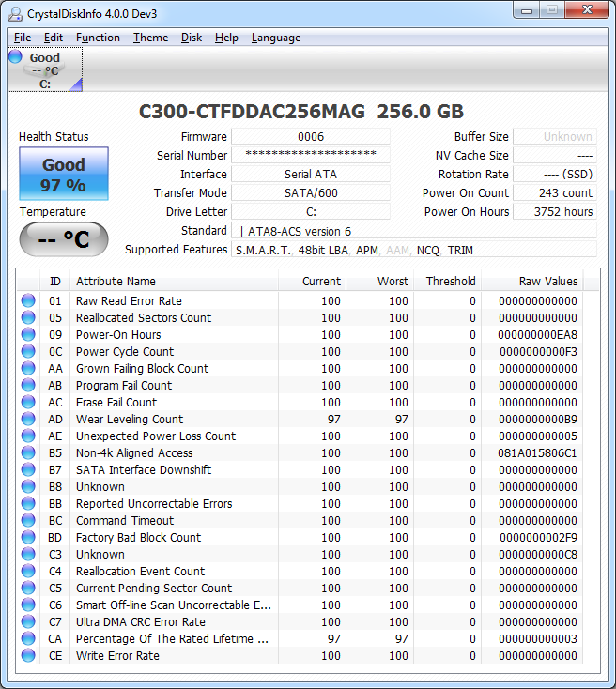The height and width of the screenshot is (689, 616).
Task: Click the drive title C300-CTFDDAC256MAG 256.0 GB
Action: click(x=301, y=112)
